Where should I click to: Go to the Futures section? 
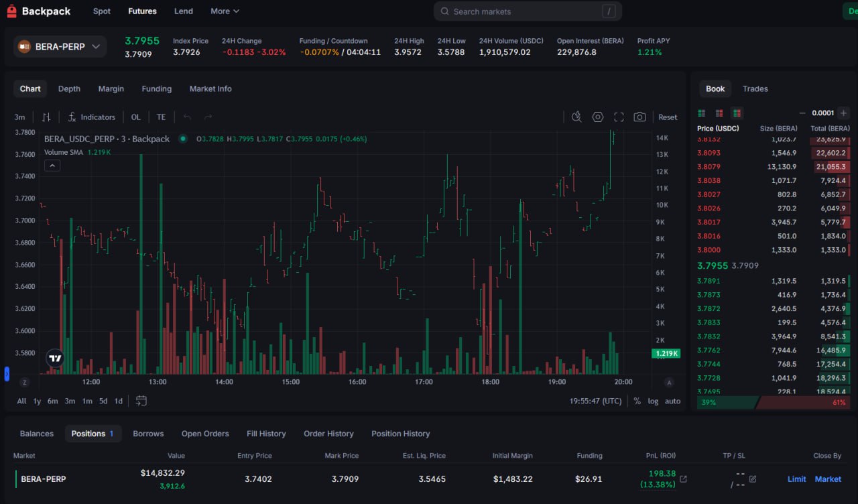click(x=142, y=11)
